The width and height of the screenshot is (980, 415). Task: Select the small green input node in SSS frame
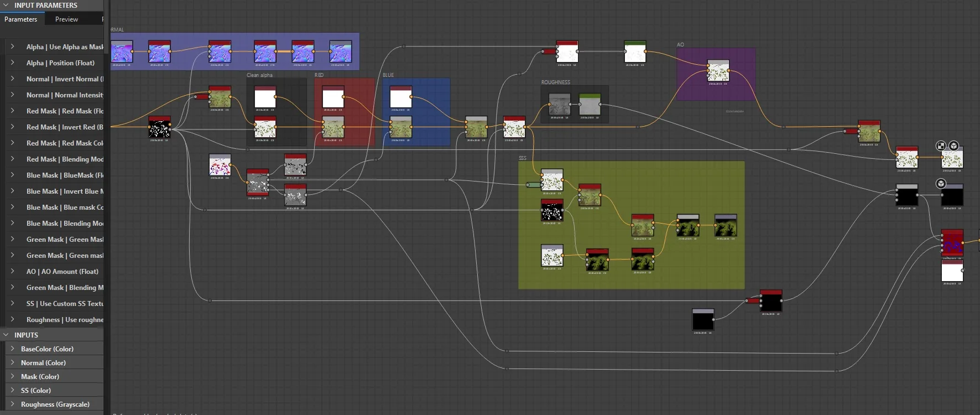pos(534,185)
